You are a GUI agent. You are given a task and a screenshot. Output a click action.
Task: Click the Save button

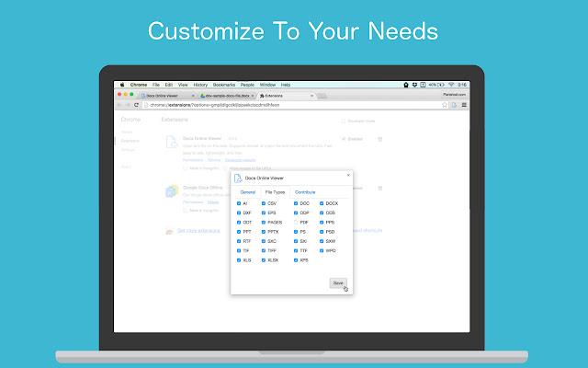point(338,282)
